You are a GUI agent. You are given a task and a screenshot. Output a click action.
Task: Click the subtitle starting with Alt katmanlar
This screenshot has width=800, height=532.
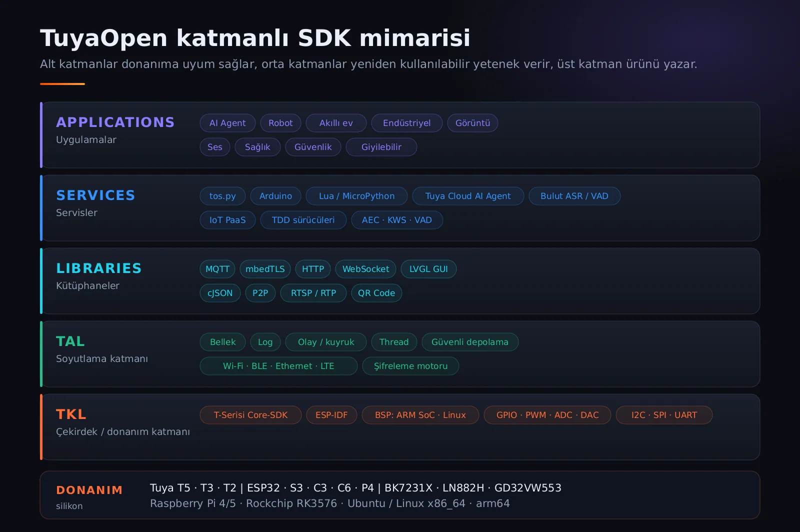(x=368, y=64)
